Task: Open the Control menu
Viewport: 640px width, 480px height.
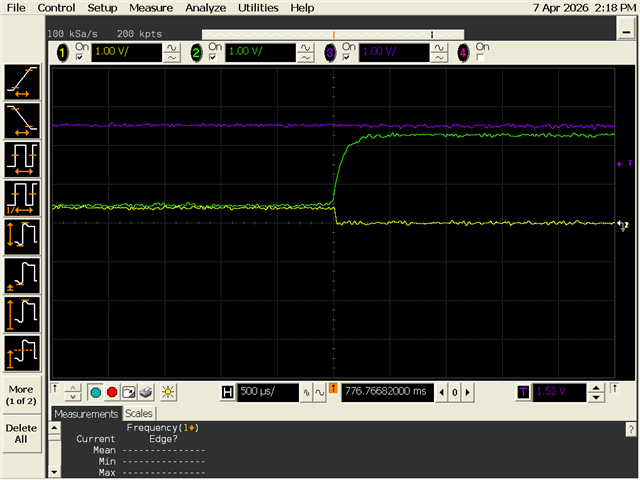Action: [56, 8]
